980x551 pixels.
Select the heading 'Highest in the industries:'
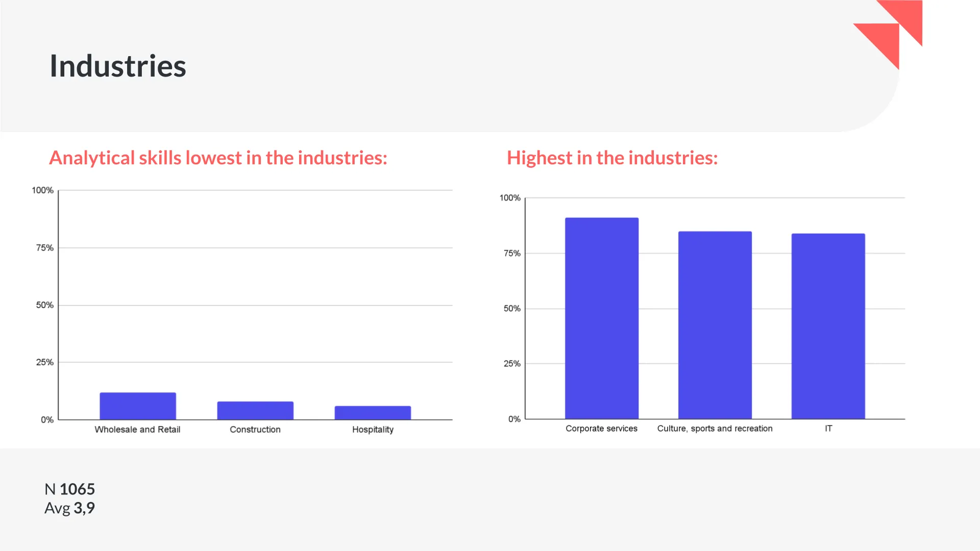[x=612, y=158]
